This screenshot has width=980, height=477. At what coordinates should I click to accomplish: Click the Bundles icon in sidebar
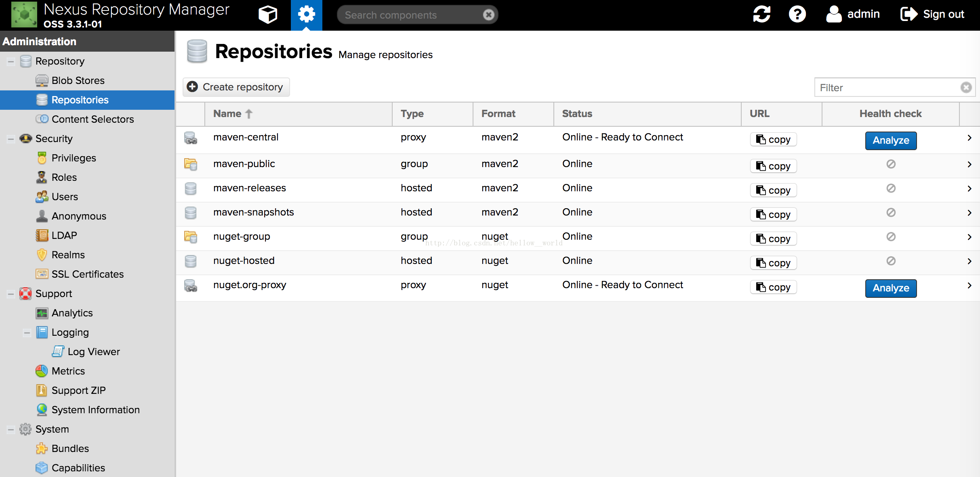click(42, 448)
